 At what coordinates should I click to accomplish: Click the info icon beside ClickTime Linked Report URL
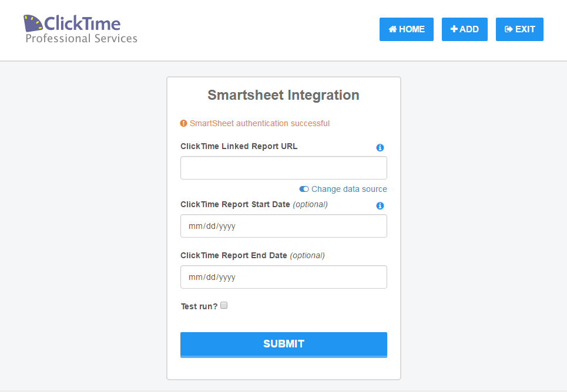(380, 148)
